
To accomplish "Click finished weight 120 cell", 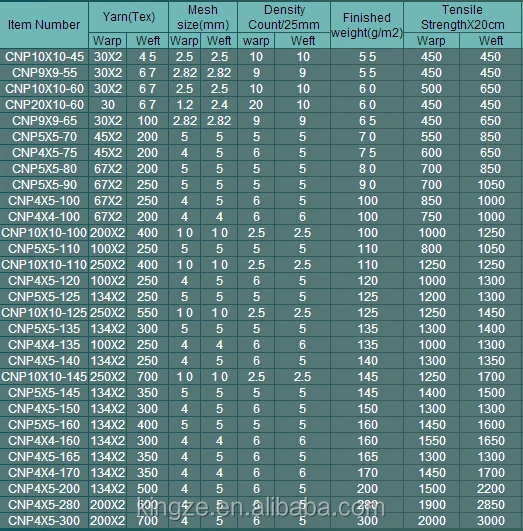I will pyautogui.click(x=368, y=281).
